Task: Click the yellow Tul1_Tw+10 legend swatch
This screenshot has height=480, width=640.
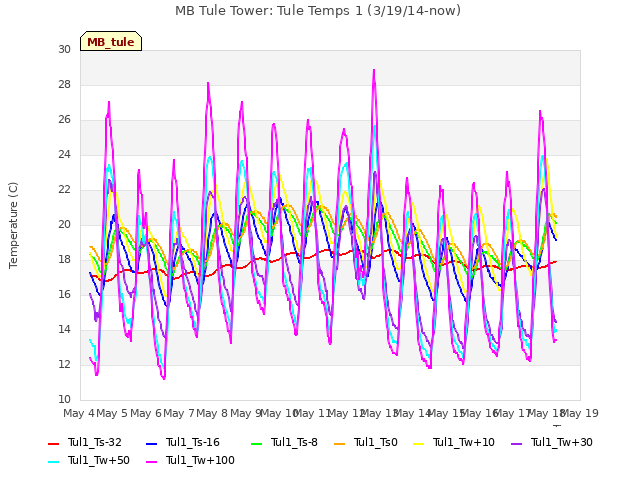Action: point(419,444)
